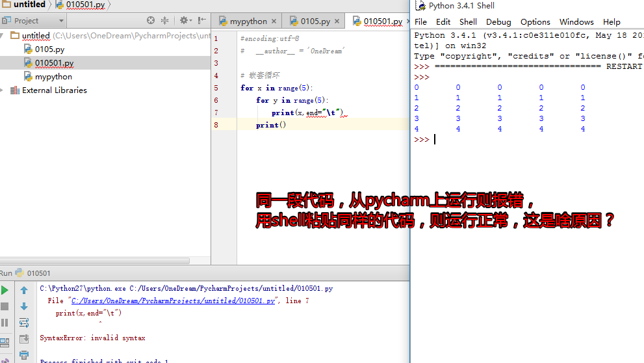Click line 5 'for x in range(5)' code
644x363 pixels.
tap(276, 88)
